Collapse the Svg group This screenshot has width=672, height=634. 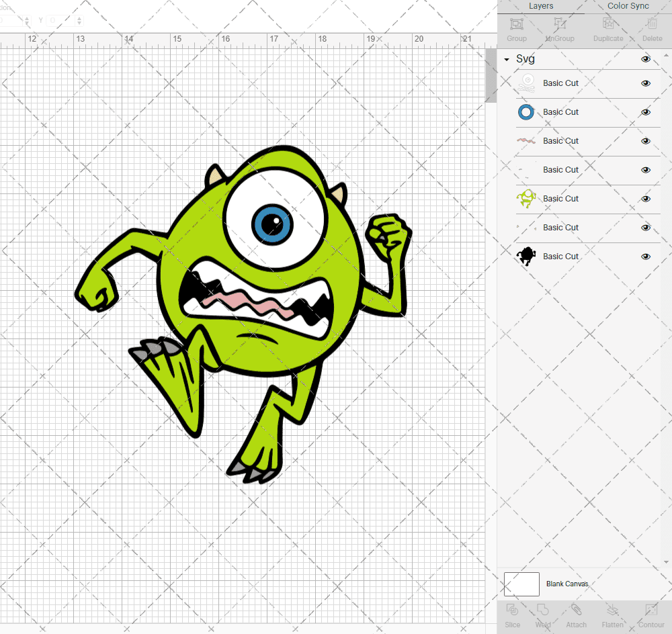[x=507, y=60]
